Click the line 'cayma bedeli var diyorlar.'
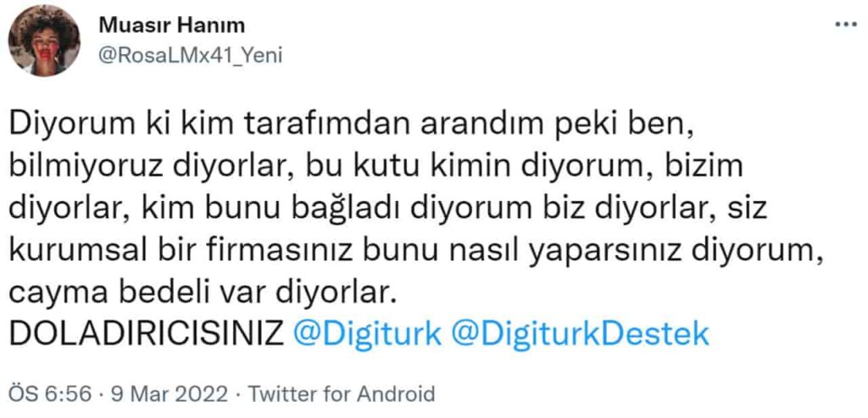The image size is (868, 418). (203, 294)
